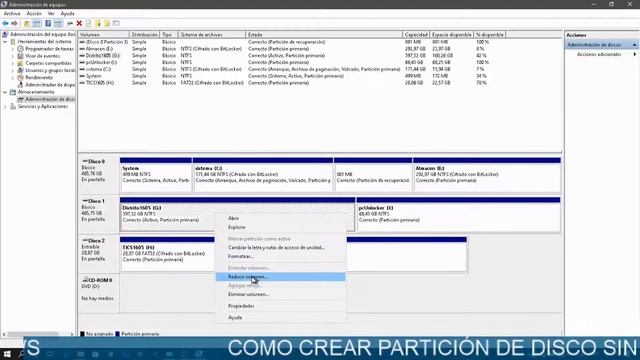Sort by the Sistema de archivos column header
Image resolution: width=640 pixels, height=360 pixels.
point(212,35)
